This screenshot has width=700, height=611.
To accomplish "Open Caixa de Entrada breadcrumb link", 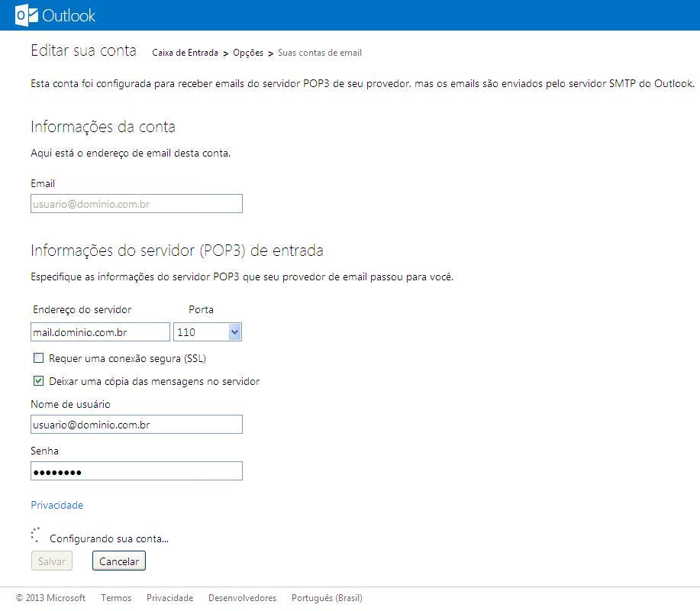I will [x=185, y=53].
